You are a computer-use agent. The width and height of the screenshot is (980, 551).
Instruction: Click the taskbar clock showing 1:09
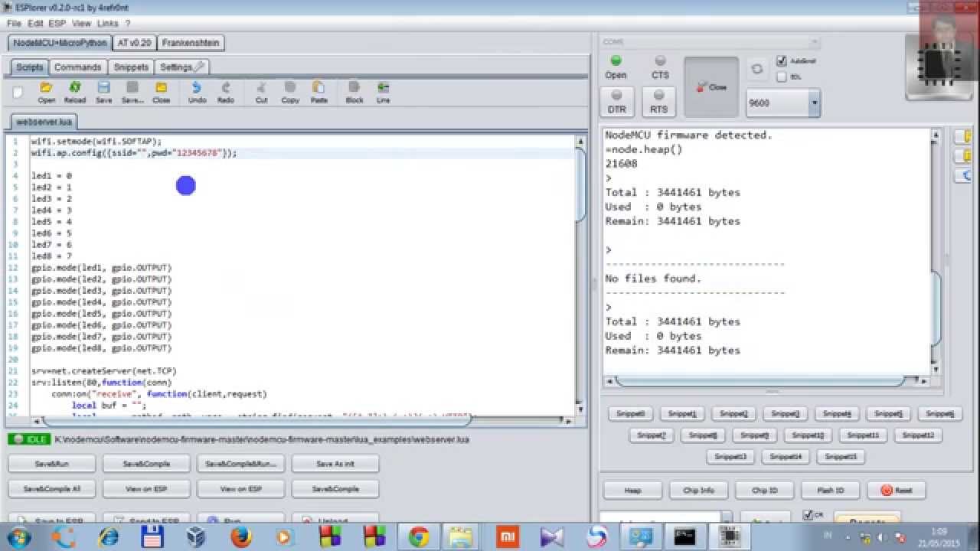point(939,531)
